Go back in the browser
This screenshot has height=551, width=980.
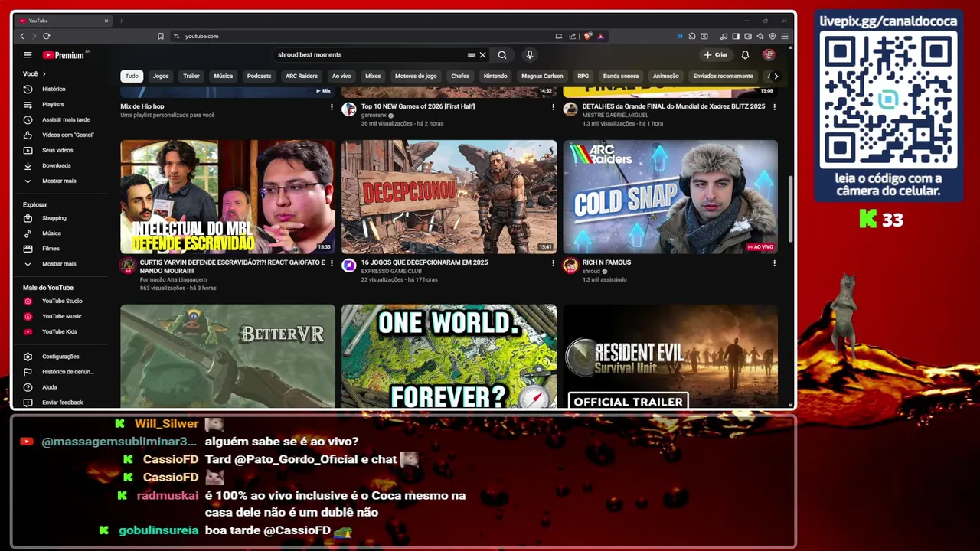(x=22, y=36)
